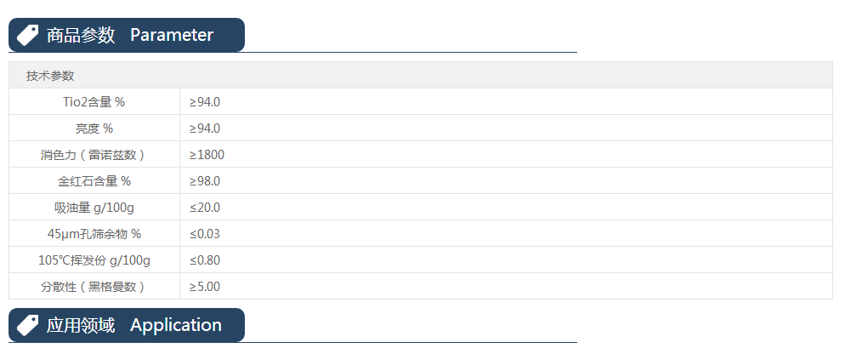
Task: Click the ≥98.0 value
Action: click(x=205, y=181)
